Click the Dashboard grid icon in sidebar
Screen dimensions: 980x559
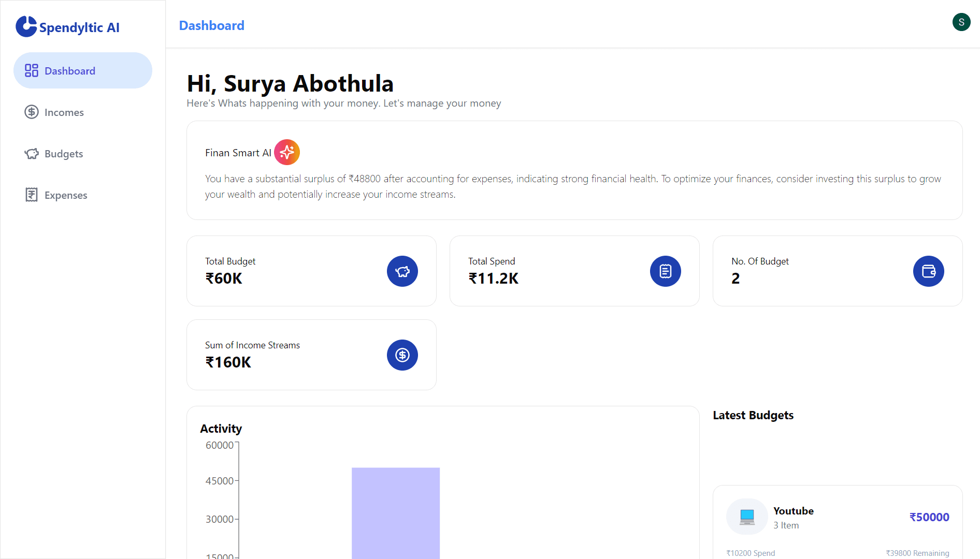coord(32,70)
